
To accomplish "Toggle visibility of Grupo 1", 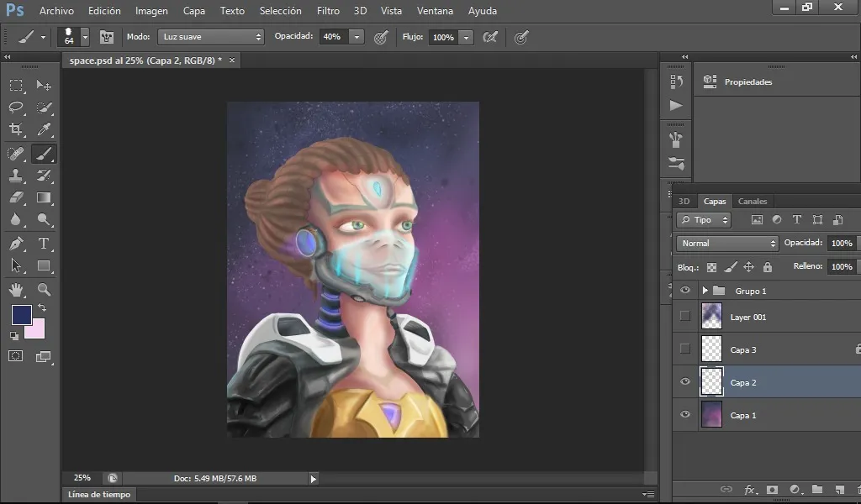I will pyautogui.click(x=685, y=291).
